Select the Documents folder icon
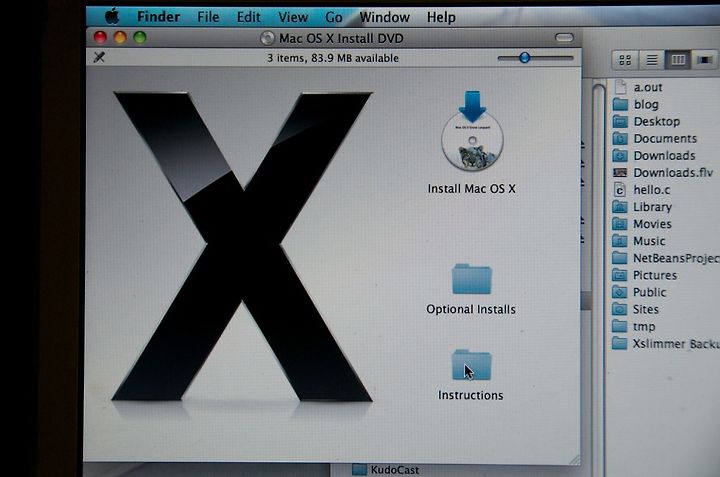720x477 pixels. pos(620,138)
